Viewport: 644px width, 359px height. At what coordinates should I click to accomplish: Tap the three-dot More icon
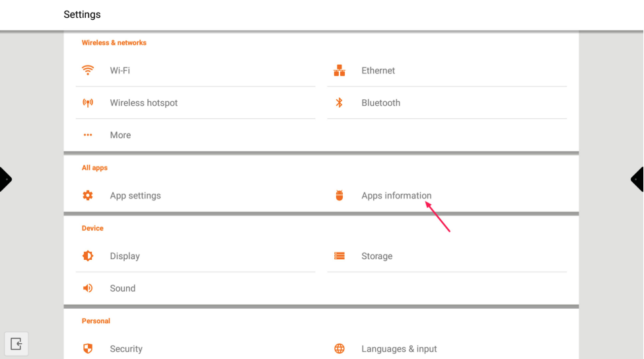click(88, 135)
